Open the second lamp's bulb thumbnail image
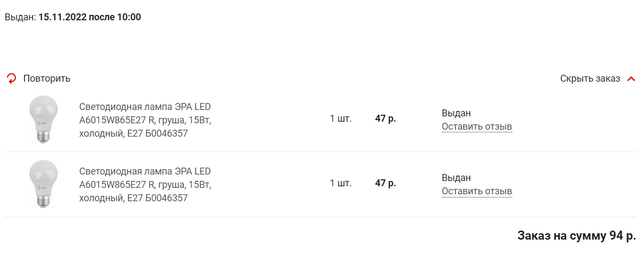 [43, 184]
